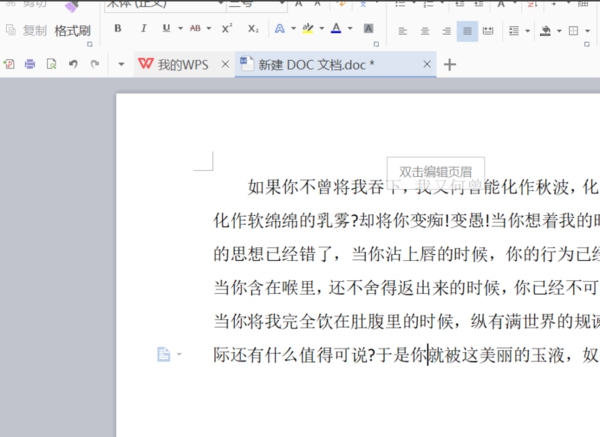Apply paragraph shading paint bucket
Screen dimensions: 600x437
[x=545, y=31]
